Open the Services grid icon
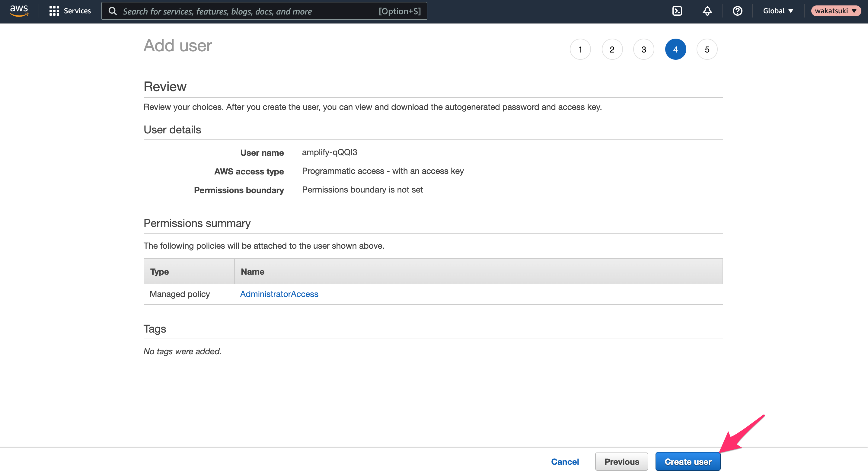This screenshot has height=472, width=868. 54,11
